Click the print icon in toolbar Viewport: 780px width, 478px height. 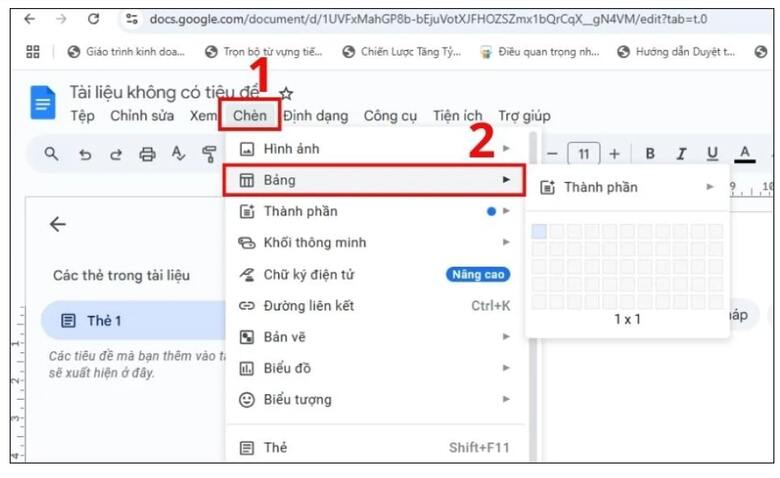click(x=147, y=154)
